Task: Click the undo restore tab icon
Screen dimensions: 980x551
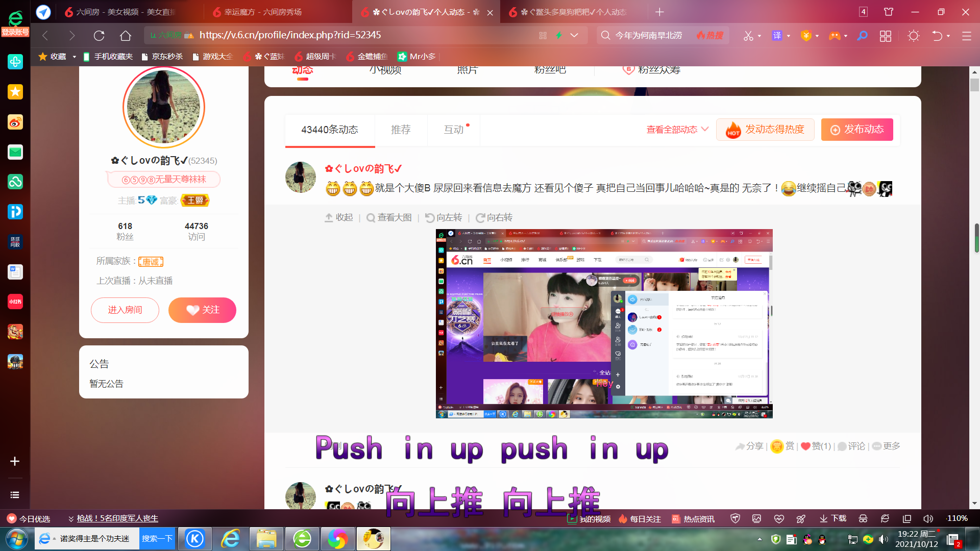Action: (x=937, y=36)
